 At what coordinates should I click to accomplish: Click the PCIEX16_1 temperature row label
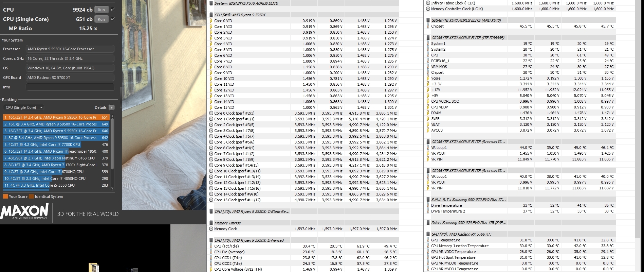tap(440, 61)
